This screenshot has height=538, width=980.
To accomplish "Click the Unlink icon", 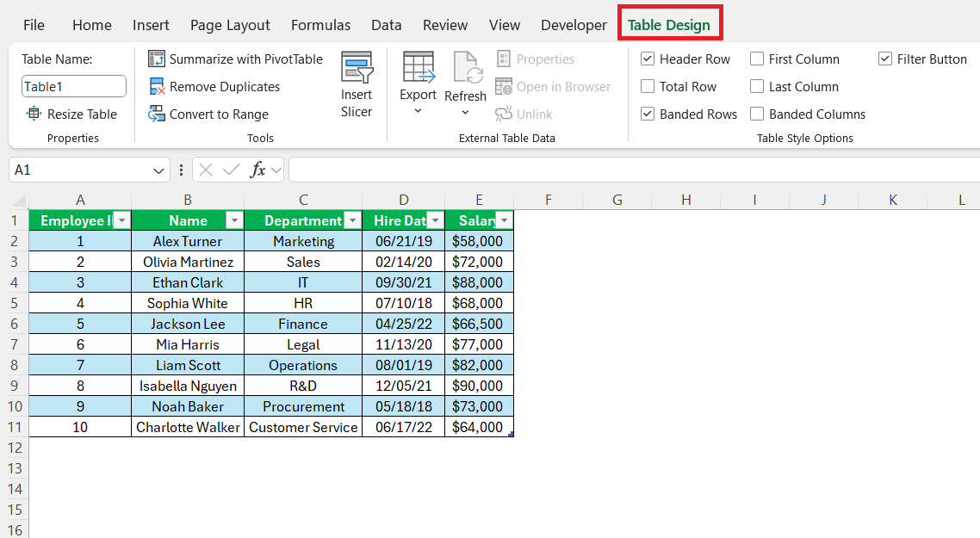I will [504, 114].
